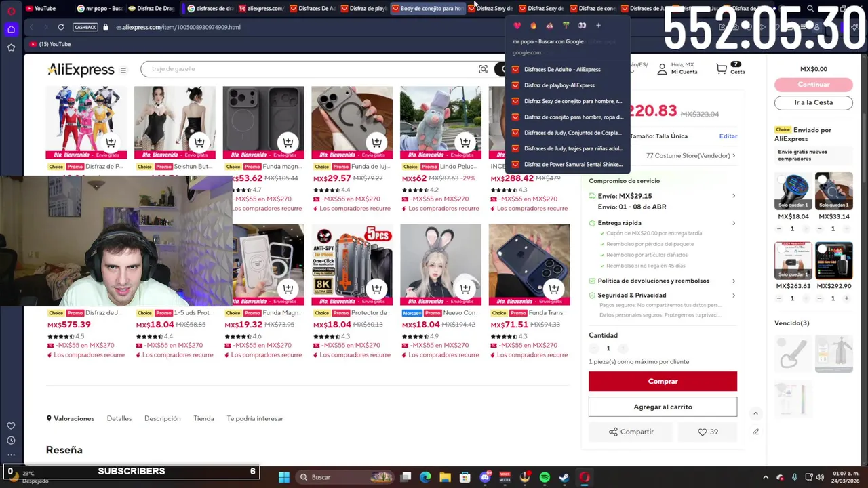Image resolution: width=868 pixels, height=488 pixels.
Task: Click the fire emoji in tab island popup
Action: 533,26
